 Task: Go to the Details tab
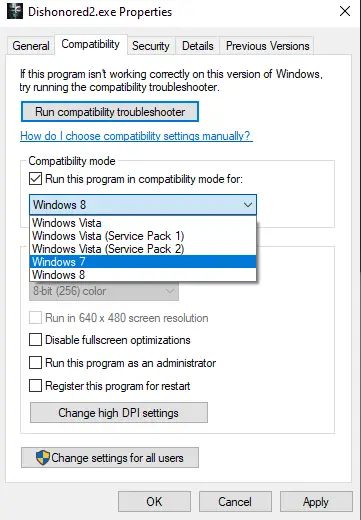click(198, 46)
